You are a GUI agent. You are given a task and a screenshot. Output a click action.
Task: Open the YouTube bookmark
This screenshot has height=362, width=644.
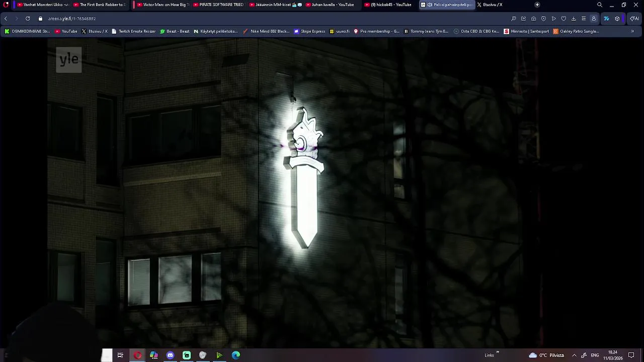pos(66,31)
